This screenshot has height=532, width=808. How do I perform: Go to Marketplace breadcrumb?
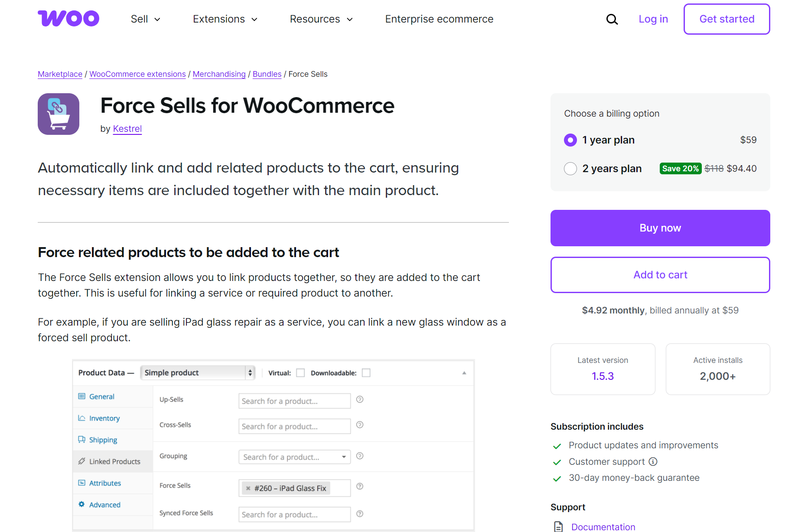point(60,74)
